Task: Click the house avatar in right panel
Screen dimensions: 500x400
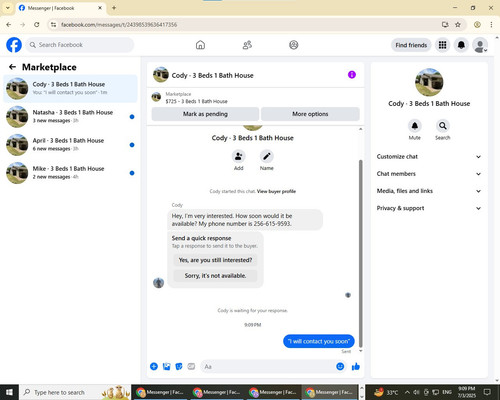Action: (429, 82)
